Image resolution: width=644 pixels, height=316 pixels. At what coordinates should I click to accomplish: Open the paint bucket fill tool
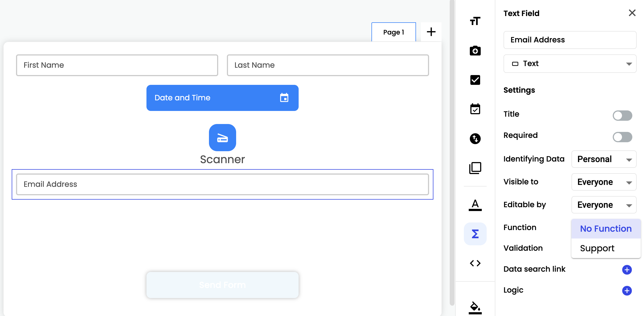click(475, 308)
